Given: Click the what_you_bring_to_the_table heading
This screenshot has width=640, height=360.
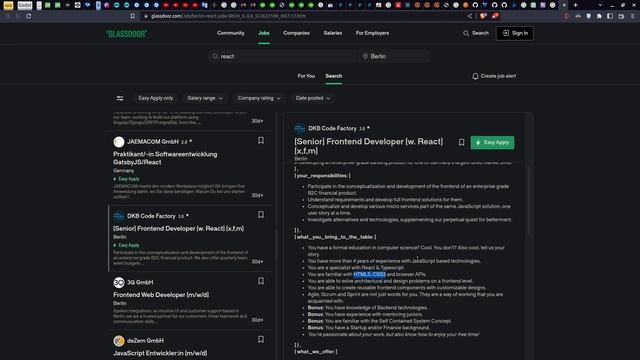Looking at the screenshot, I should coord(335,237).
